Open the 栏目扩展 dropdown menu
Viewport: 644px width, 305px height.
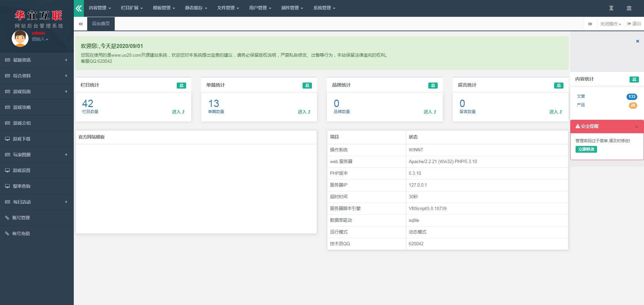[132, 8]
